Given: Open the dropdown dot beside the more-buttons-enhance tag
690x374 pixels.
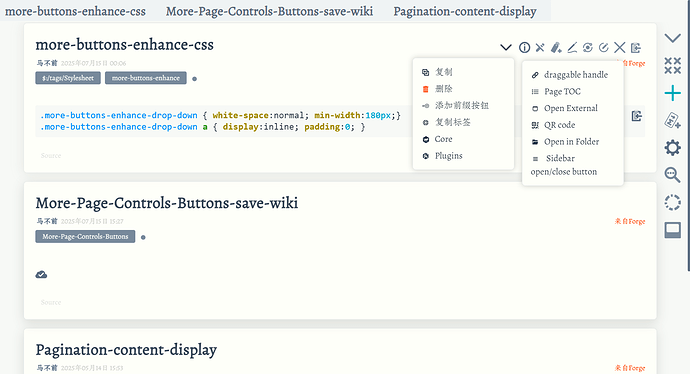Looking at the screenshot, I should click(195, 79).
